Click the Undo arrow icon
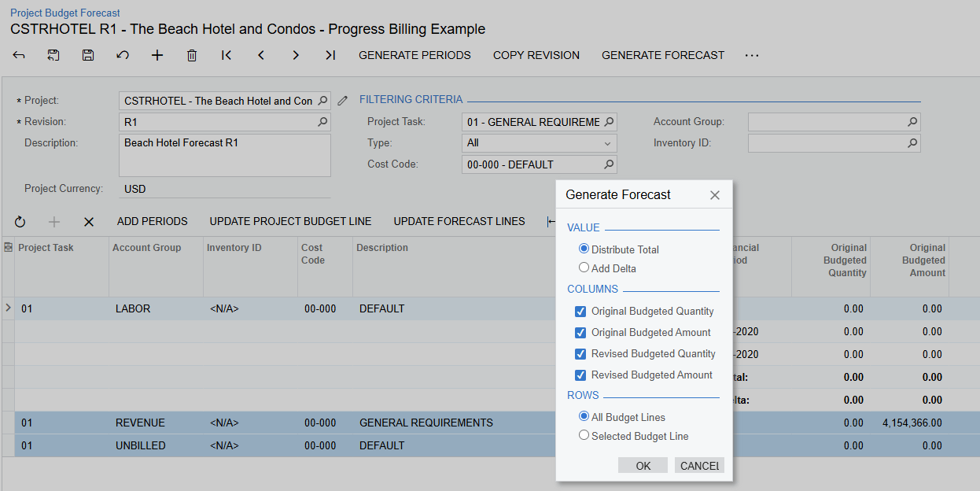The width and height of the screenshot is (980, 491). tap(122, 55)
